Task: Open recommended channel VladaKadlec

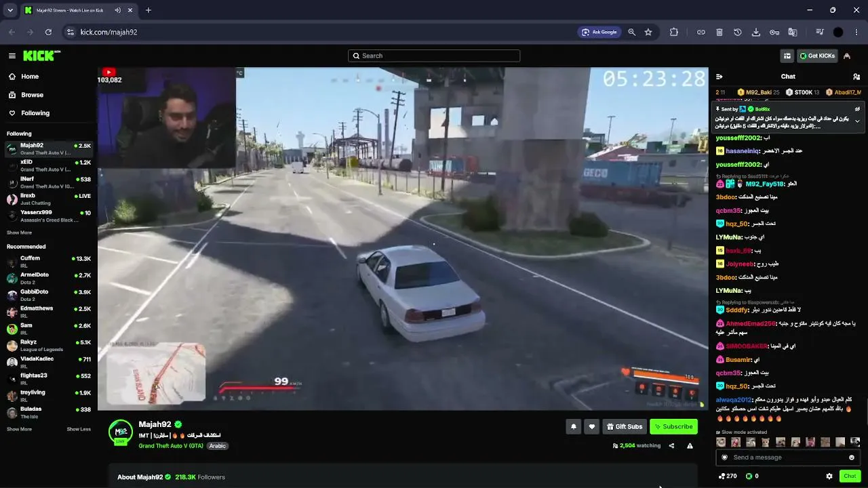Action: coord(47,362)
